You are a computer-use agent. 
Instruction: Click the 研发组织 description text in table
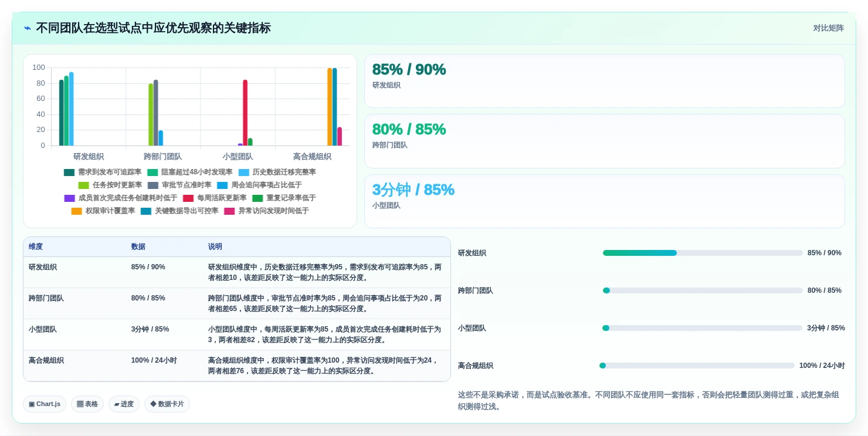325,272
